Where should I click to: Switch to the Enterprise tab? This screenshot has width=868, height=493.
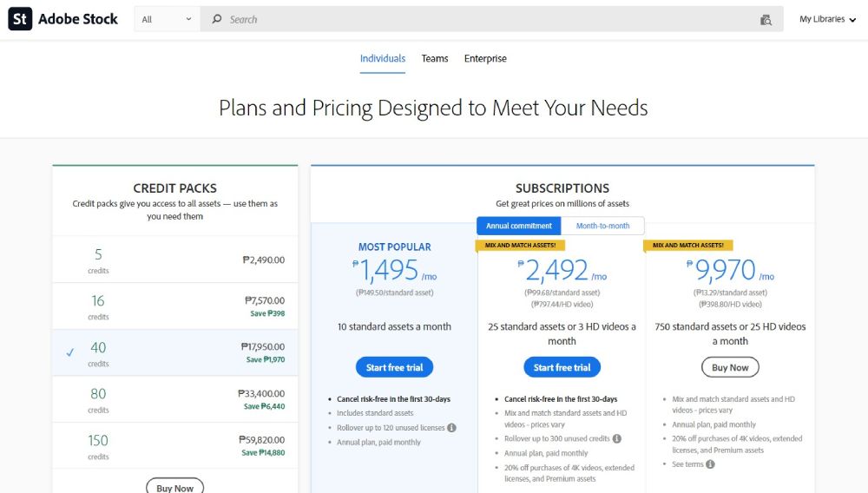[x=485, y=59]
